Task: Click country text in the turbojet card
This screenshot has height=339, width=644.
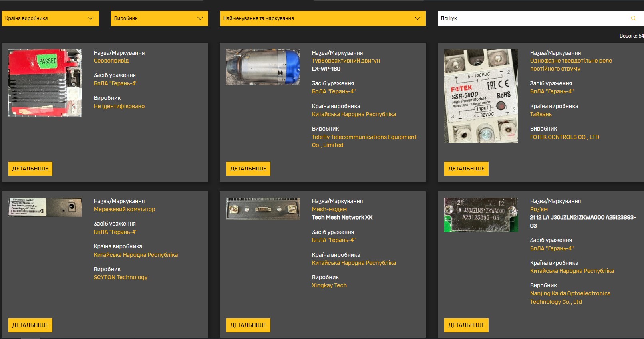Action: pyautogui.click(x=354, y=114)
